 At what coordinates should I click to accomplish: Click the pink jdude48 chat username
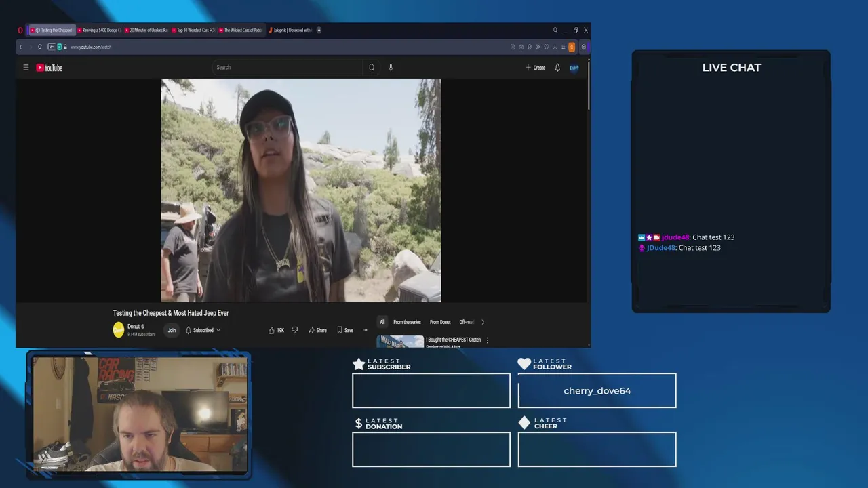[x=675, y=237]
